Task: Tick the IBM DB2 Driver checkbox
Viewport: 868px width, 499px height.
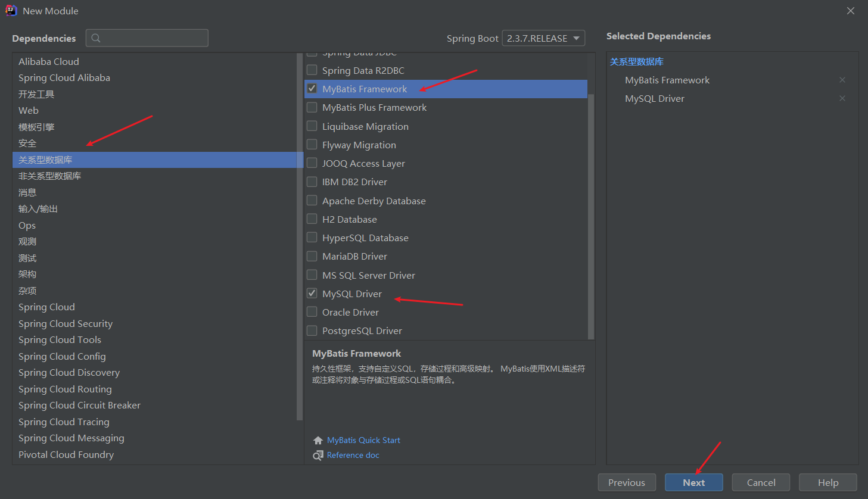Action: coord(312,182)
